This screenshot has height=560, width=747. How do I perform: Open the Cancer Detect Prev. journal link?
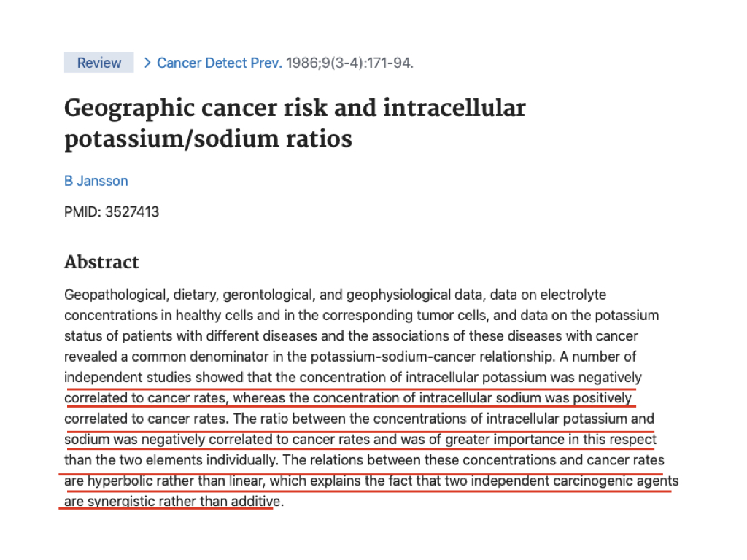pos(220,63)
